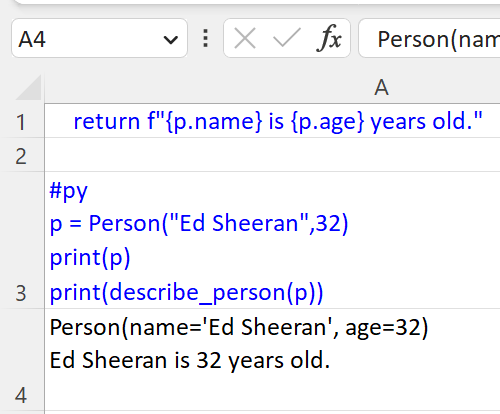The width and height of the screenshot is (500, 414).
Task: Click inside the Name Box showing A4
Action: (x=99, y=38)
